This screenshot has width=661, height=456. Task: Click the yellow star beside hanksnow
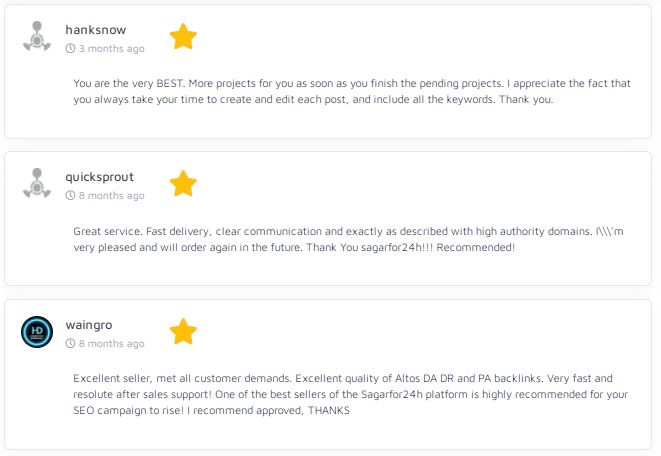click(x=183, y=37)
